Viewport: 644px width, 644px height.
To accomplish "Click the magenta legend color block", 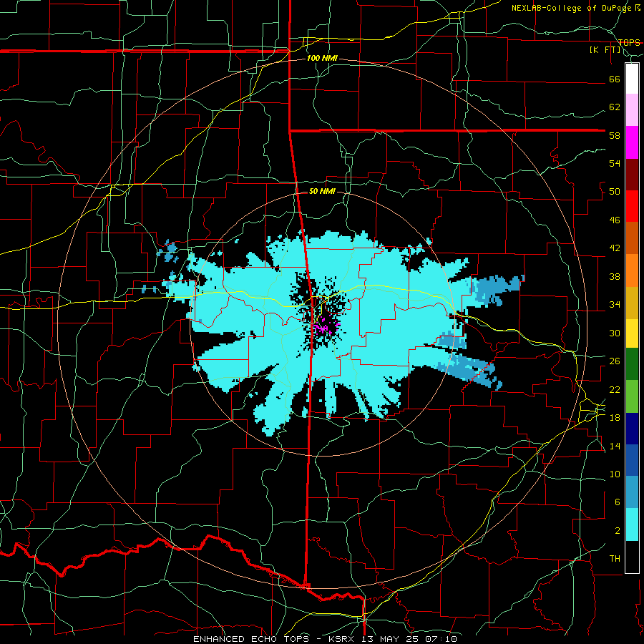I will 632,142.
